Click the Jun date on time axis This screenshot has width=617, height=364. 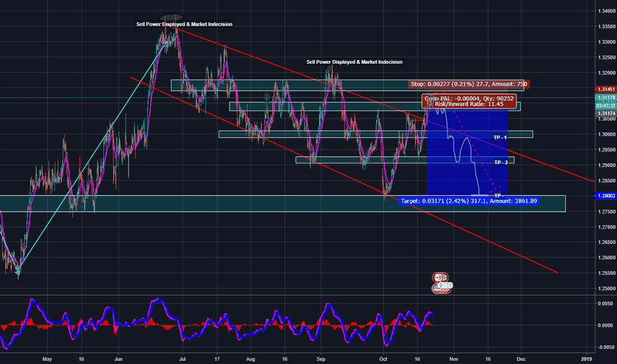click(119, 359)
